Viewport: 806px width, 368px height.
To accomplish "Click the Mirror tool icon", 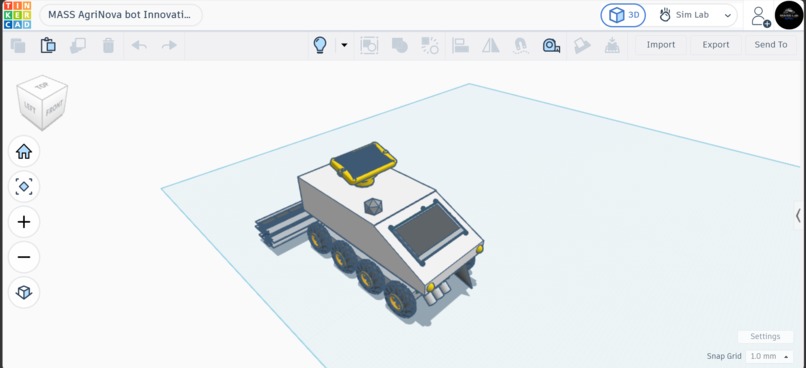I will click(x=491, y=45).
